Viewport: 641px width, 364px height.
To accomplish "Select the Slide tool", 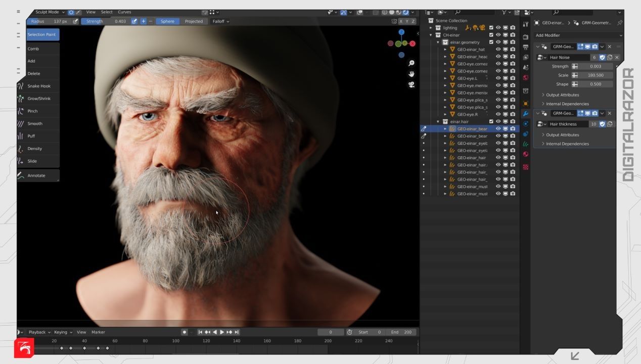I will (x=32, y=161).
